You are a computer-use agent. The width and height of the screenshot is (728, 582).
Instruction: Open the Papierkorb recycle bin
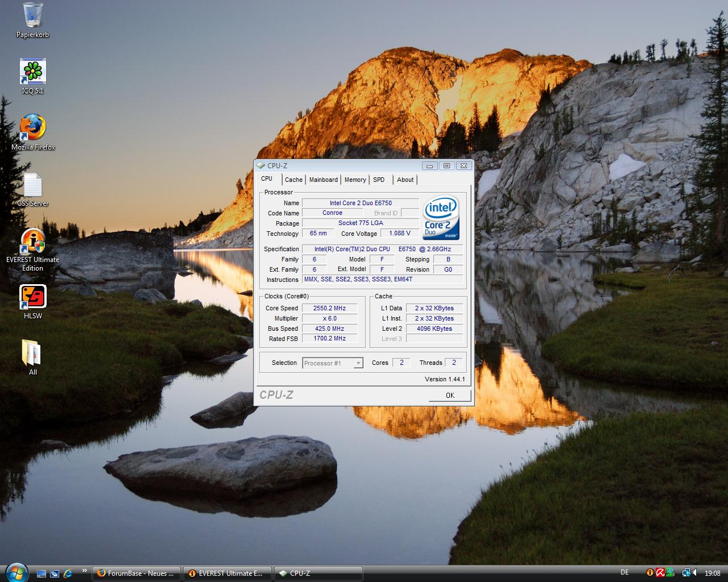pyautogui.click(x=32, y=16)
